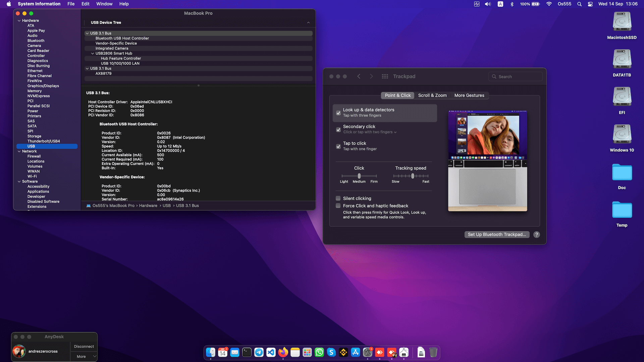Launch Visual Studio Code from the Dock

click(x=271, y=352)
